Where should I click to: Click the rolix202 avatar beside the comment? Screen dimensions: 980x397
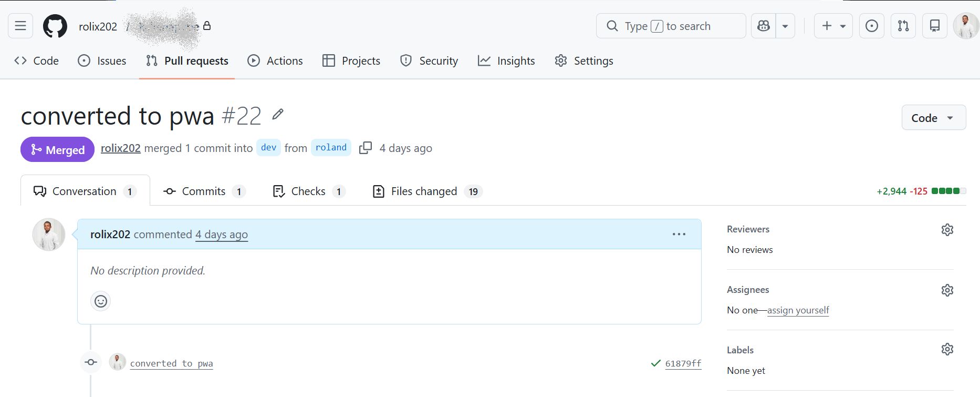tap(49, 235)
